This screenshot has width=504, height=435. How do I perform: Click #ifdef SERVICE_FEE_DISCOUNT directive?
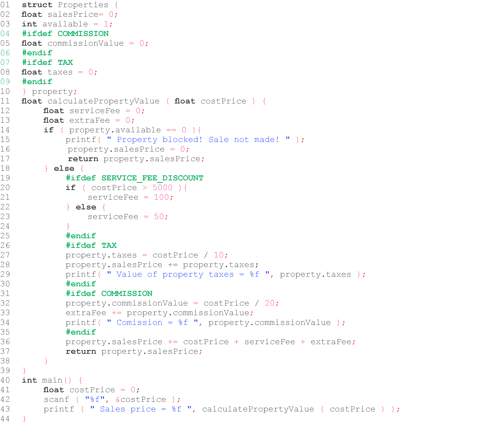(134, 178)
